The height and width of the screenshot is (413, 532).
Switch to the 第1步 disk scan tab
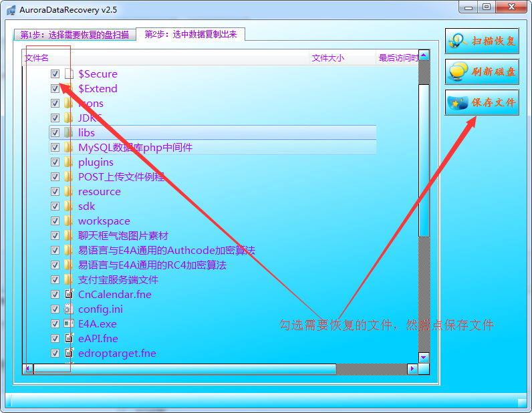click(74, 35)
